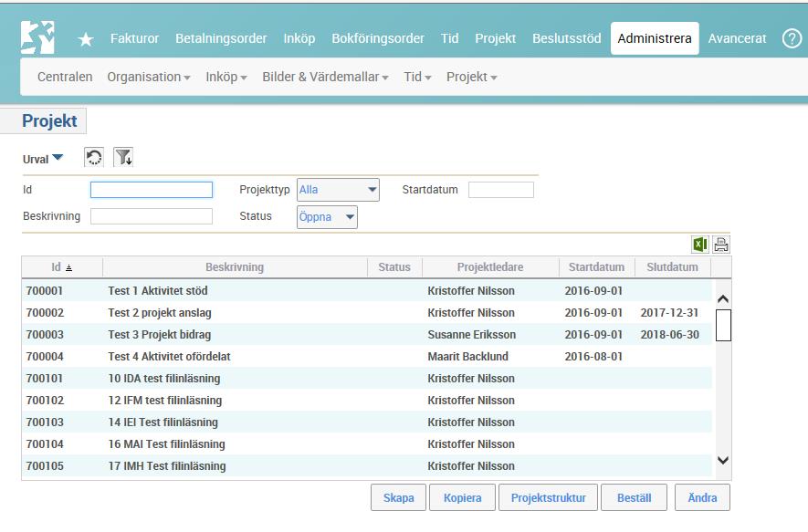808x532 pixels.
Task: Select row 'Test 4 Aktivitet ofördelat'
Action: [367, 357]
